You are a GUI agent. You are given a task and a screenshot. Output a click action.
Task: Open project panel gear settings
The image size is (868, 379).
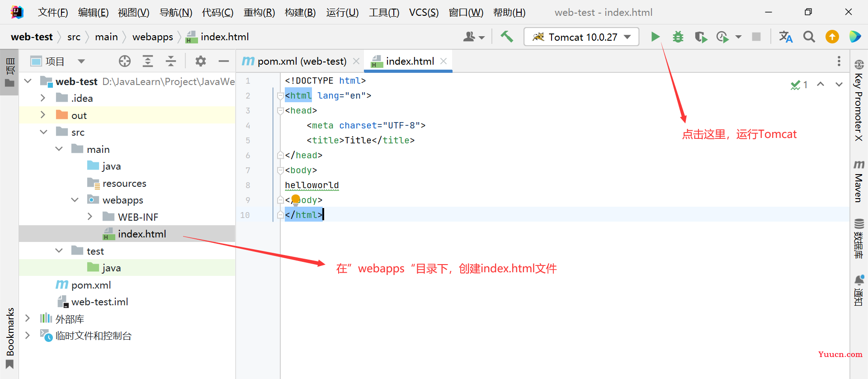click(201, 61)
